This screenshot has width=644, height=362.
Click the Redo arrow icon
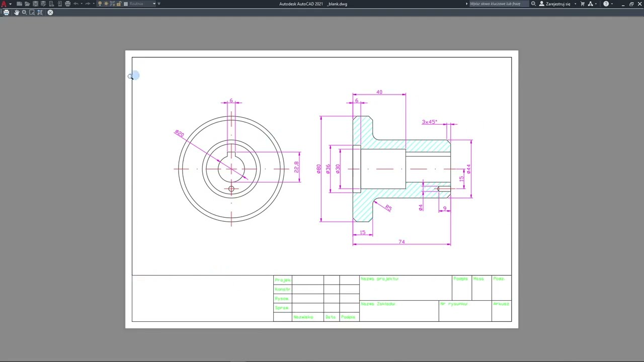point(88,4)
